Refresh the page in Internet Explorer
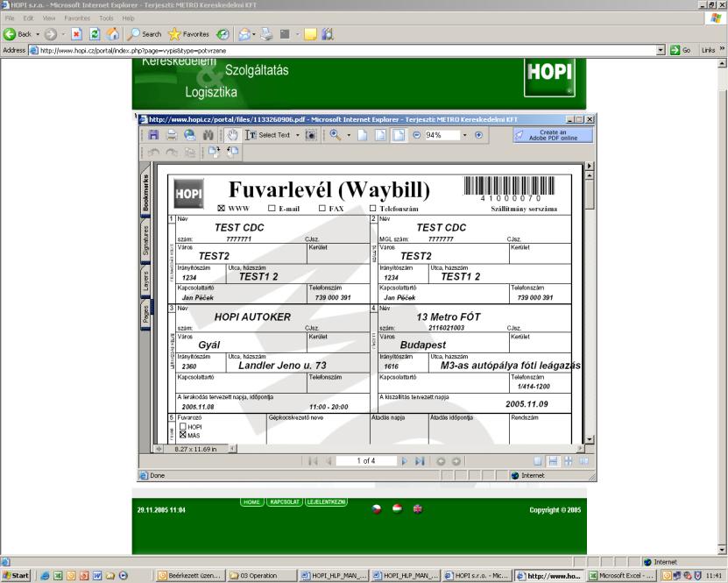The image size is (728, 583). 95,34
